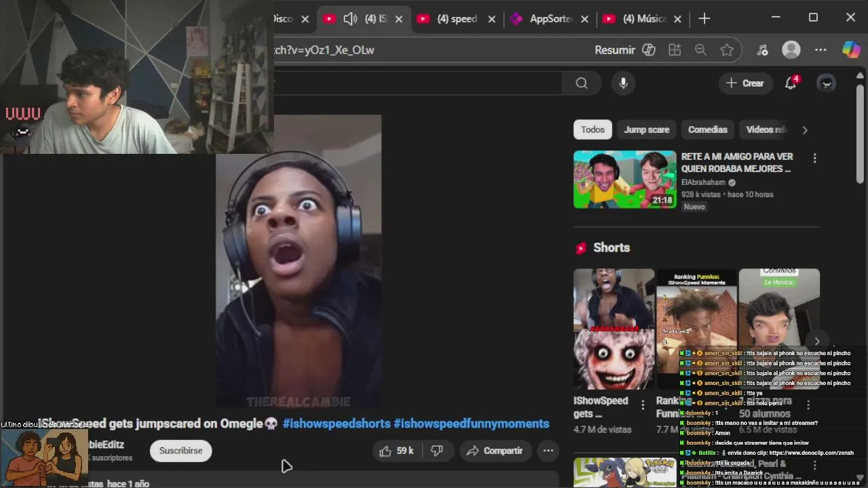This screenshot has width=868, height=488.
Task: Click the BotRix donoclip chat message
Action: point(766,453)
